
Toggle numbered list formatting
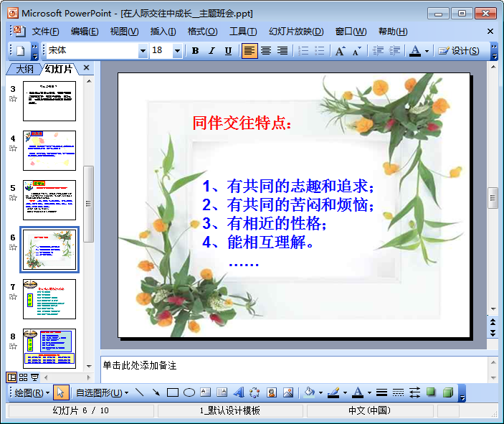click(x=303, y=51)
